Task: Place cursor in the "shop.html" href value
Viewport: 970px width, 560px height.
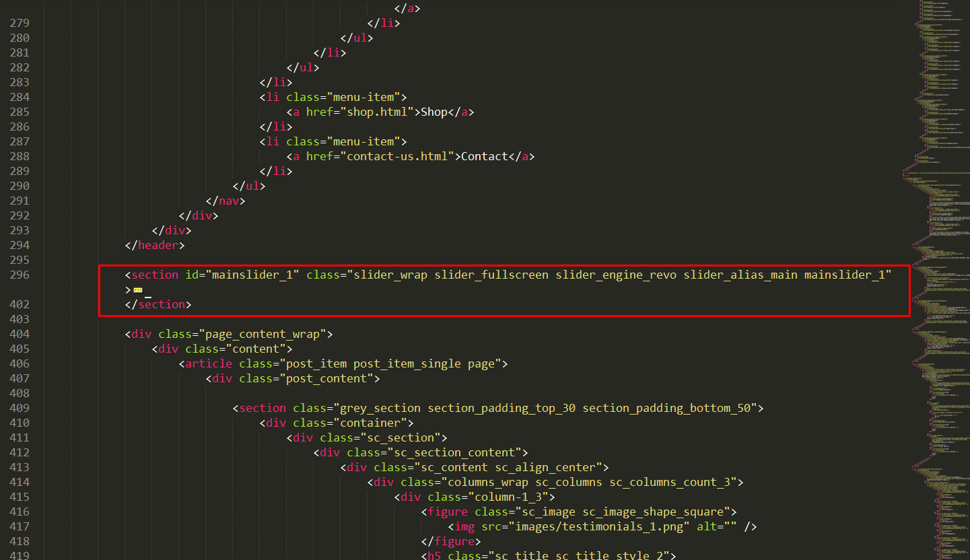Action: [376, 112]
